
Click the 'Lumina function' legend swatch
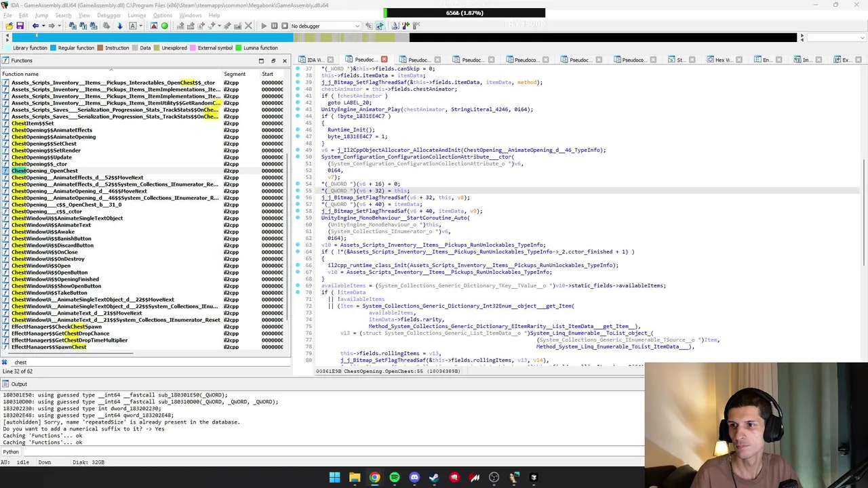point(239,48)
